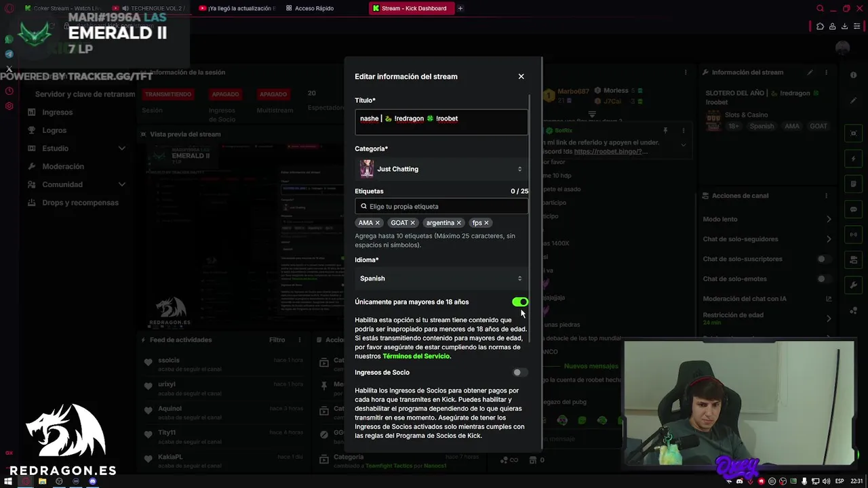The image size is (868, 488).
Task: Jump to Nuevos mensajes in chat
Action: (591, 366)
